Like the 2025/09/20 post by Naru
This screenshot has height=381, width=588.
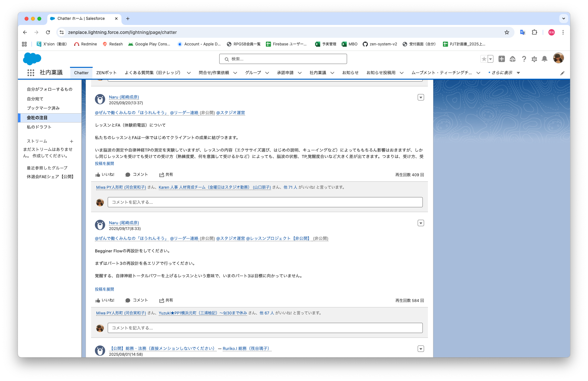[x=105, y=175]
